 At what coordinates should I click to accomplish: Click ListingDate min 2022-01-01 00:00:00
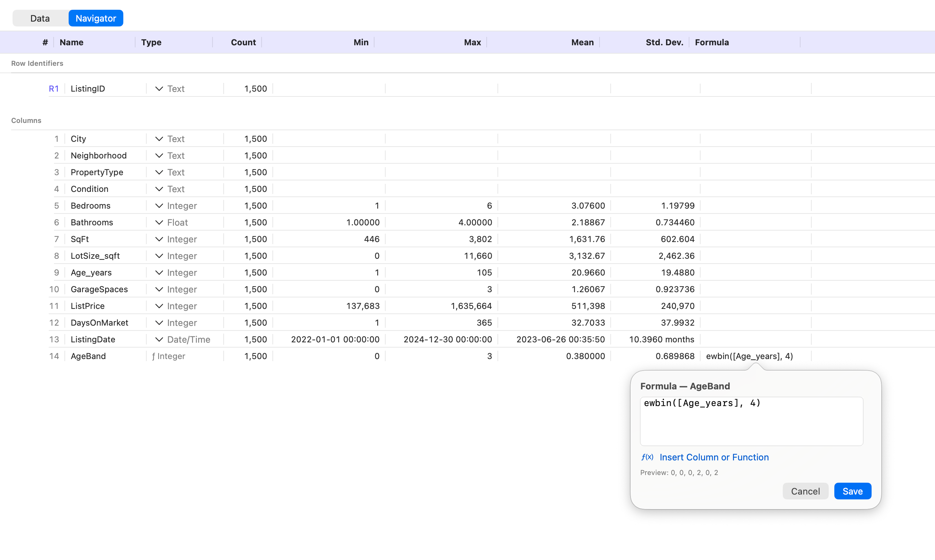335,340
